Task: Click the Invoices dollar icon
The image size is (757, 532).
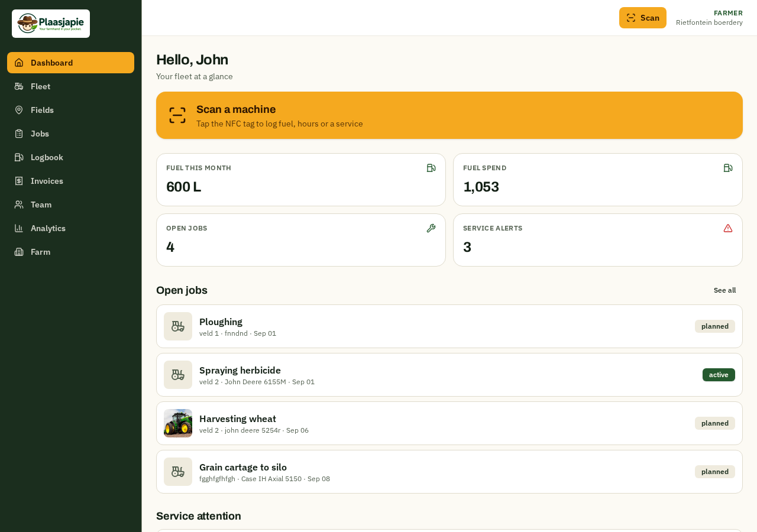Action: click(19, 181)
